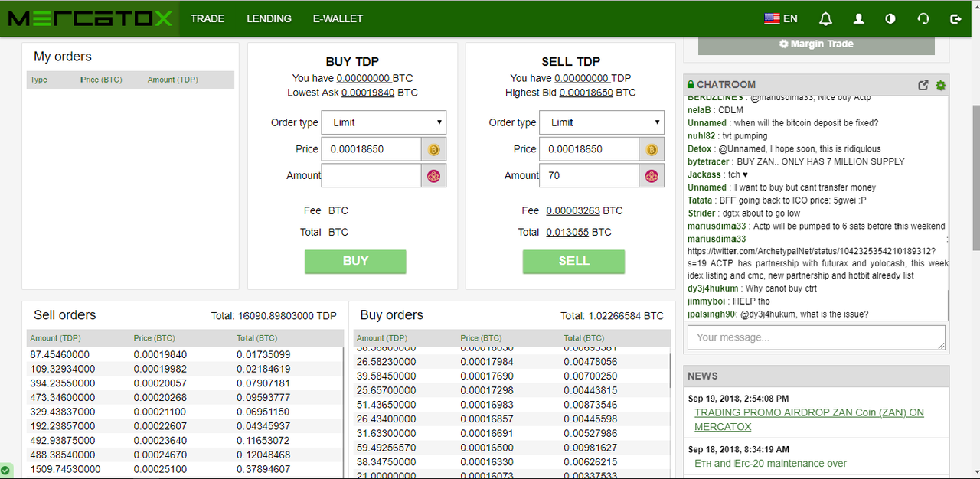980x479 pixels.
Task: Open the E-WALLET menu
Action: (338, 18)
